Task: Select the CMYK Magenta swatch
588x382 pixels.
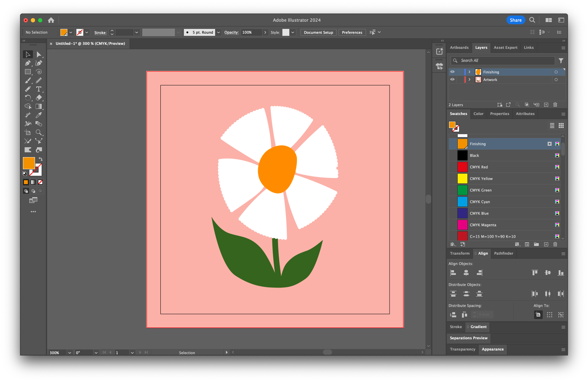Action: click(x=505, y=225)
